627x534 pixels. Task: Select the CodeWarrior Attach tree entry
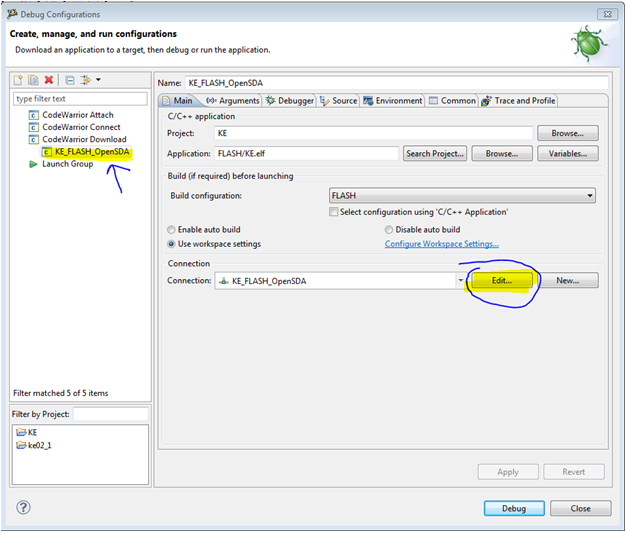point(78,115)
